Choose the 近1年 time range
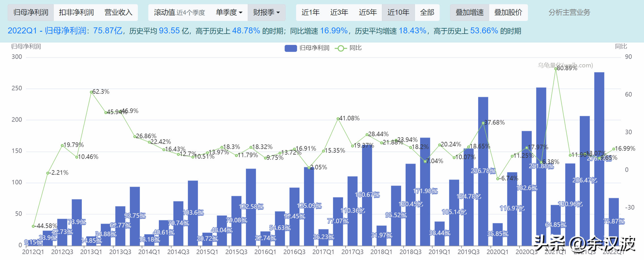The height and width of the screenshot is (260, 644). (x=310, y=12)
